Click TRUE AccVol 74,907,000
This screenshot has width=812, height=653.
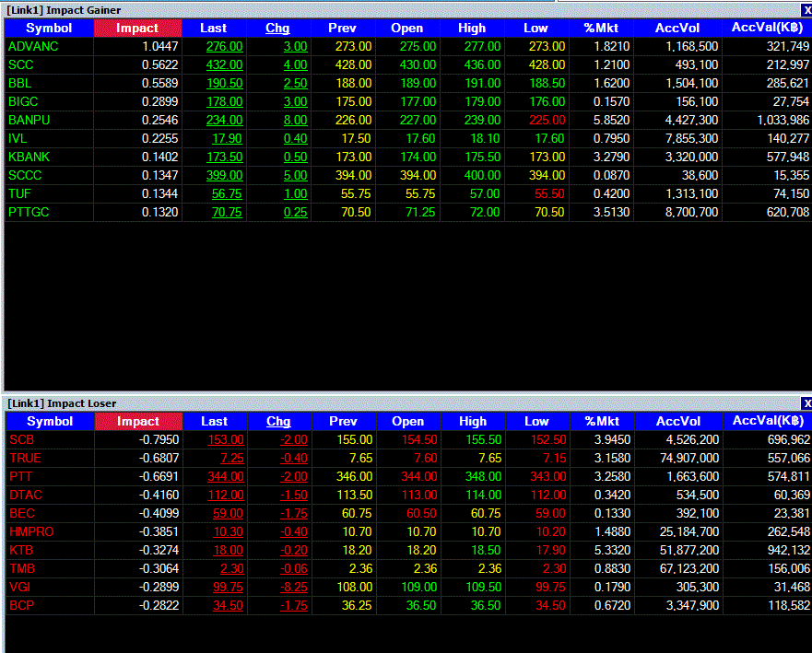689,458
